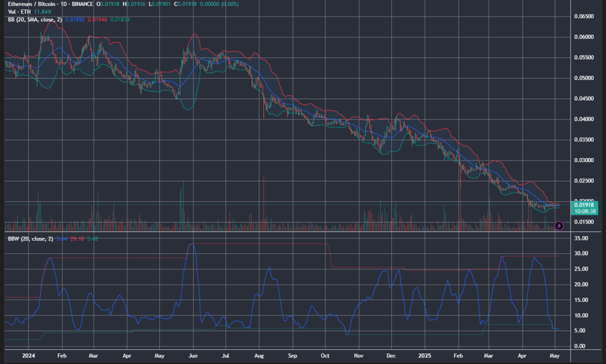The height and width of the screenshot is (364, 606).
Task: Expand the Ethereum / Bitcoin symbol legend
Action: click(33, 5)
